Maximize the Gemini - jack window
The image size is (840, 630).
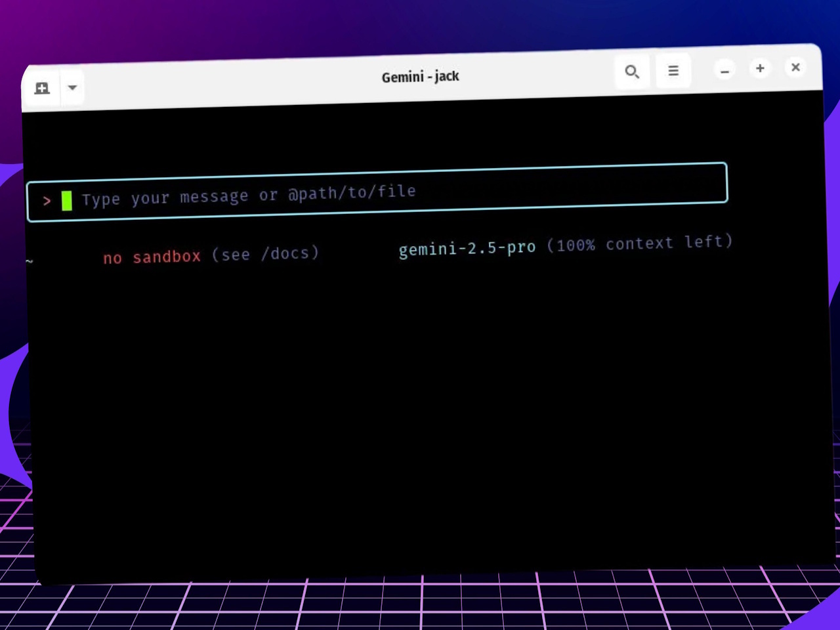760,68
